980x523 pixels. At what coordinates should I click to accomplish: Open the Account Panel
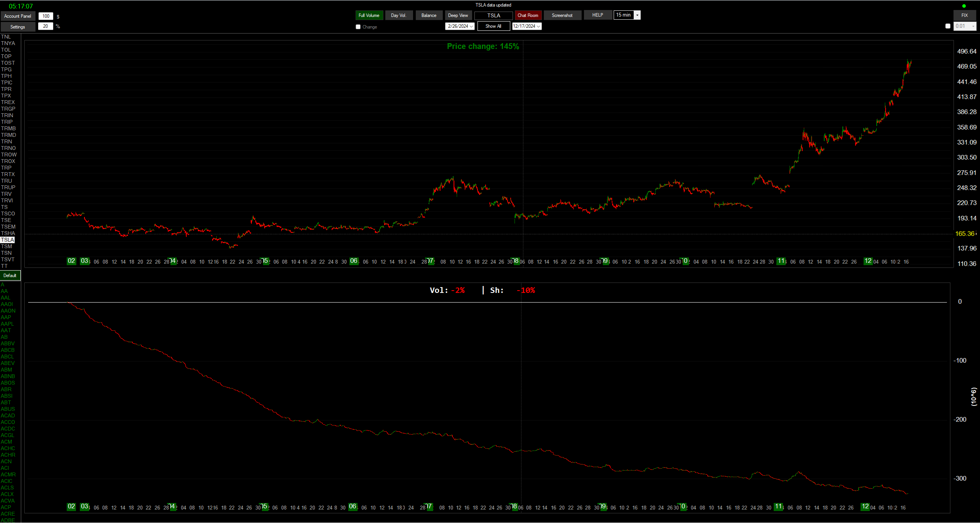18,16
